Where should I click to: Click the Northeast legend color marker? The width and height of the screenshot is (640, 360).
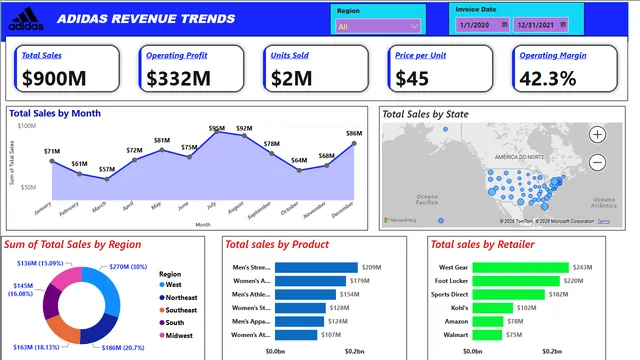pos(162,298)
